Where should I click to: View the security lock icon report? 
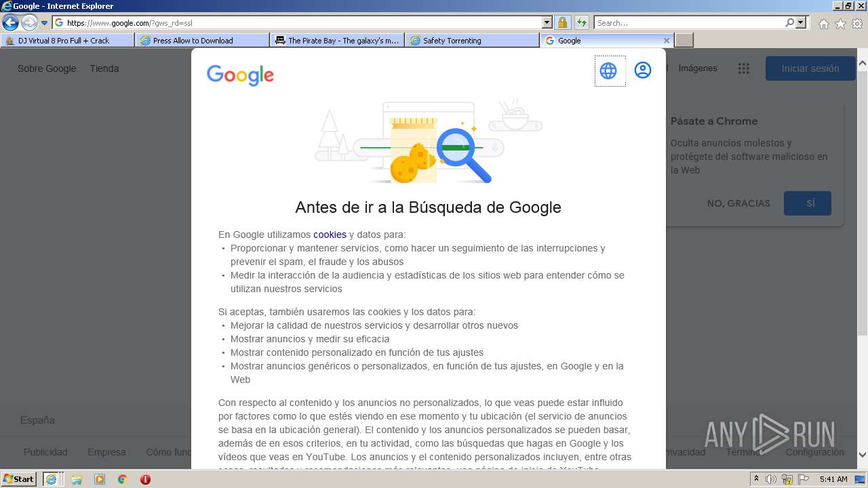562,22
